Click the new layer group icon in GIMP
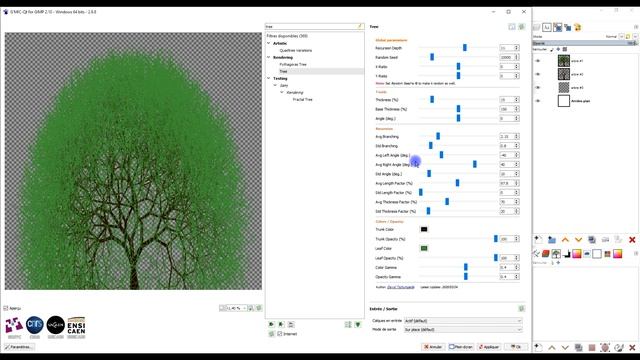 [551, 240]
